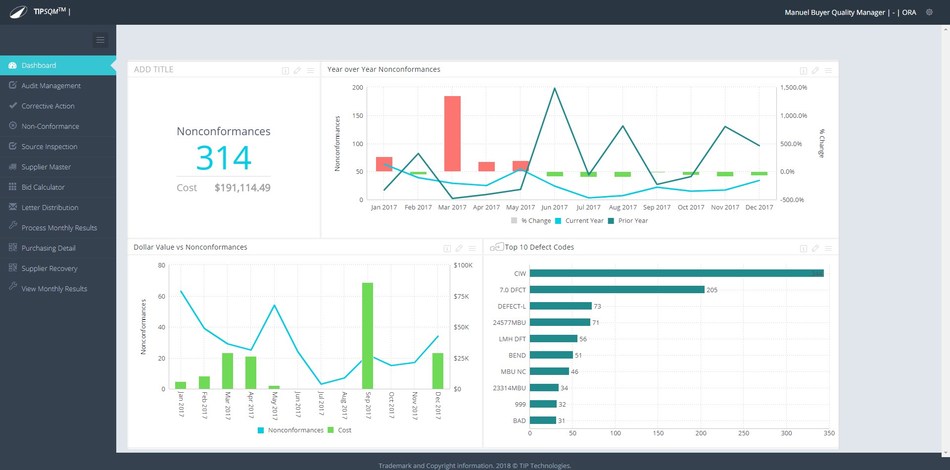Click the info icon on Dollar Value widget
The width and height of the screenshot is (950, 470).
click(x=447, y=247)
